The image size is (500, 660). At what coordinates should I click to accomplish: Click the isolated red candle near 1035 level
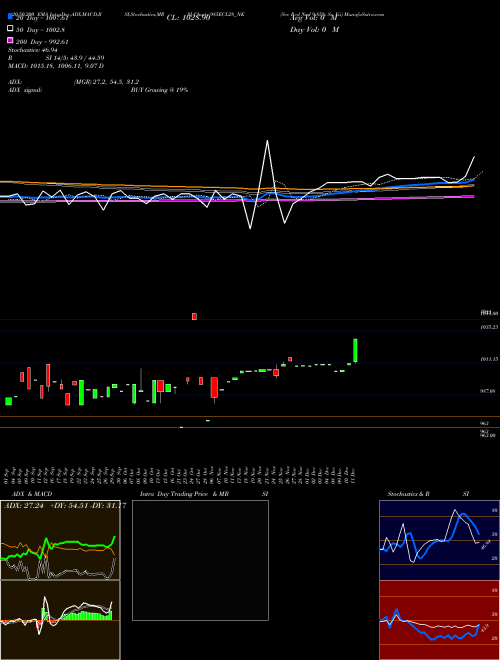point(194,317)
